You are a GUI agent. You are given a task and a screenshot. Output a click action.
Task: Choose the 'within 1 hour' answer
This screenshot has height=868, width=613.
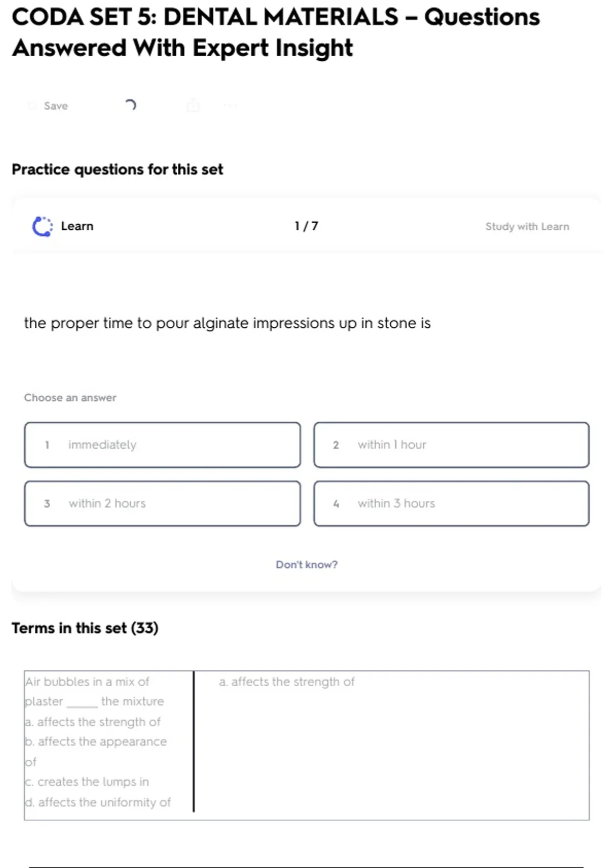coord(451,445)
